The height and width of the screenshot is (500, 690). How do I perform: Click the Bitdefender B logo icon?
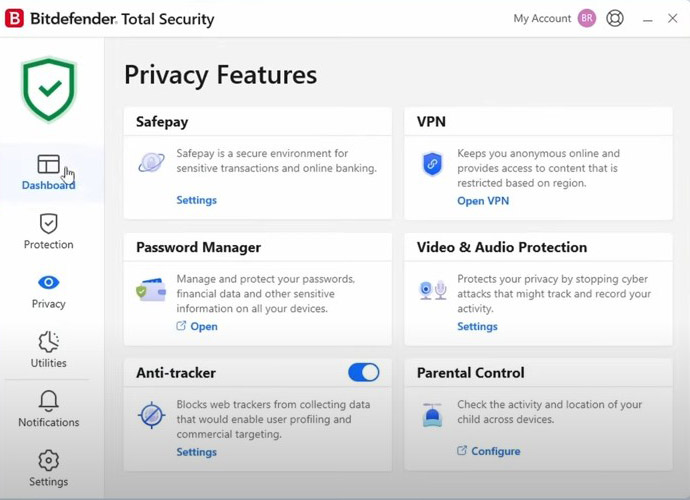(x=14, y=18)
